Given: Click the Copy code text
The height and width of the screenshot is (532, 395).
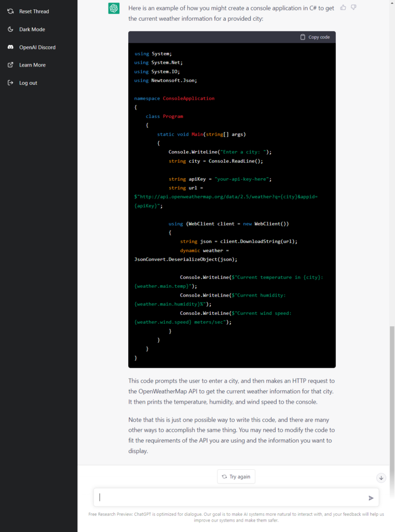Looking at the screenshot, I should click(319, 37).
